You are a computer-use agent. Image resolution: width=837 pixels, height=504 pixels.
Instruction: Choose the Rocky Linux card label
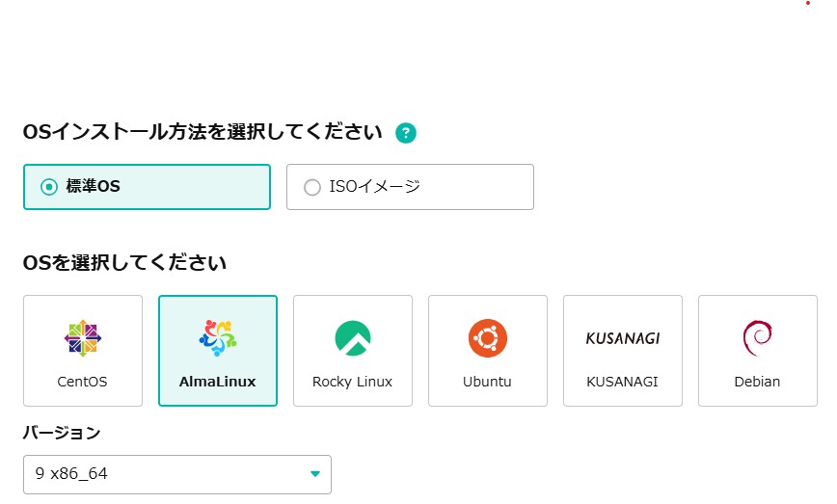point(352,382)
